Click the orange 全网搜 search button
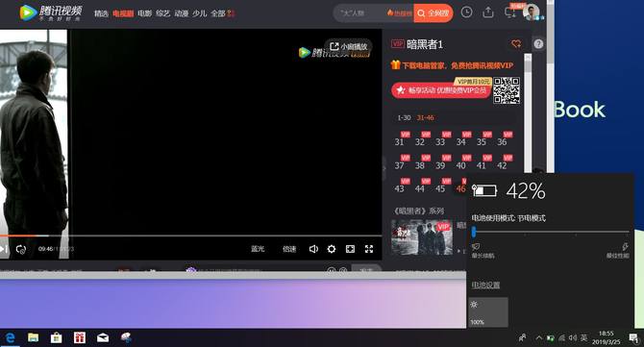Image resolution: width=644 pixels, height=347 pixels. coord(433,13)
